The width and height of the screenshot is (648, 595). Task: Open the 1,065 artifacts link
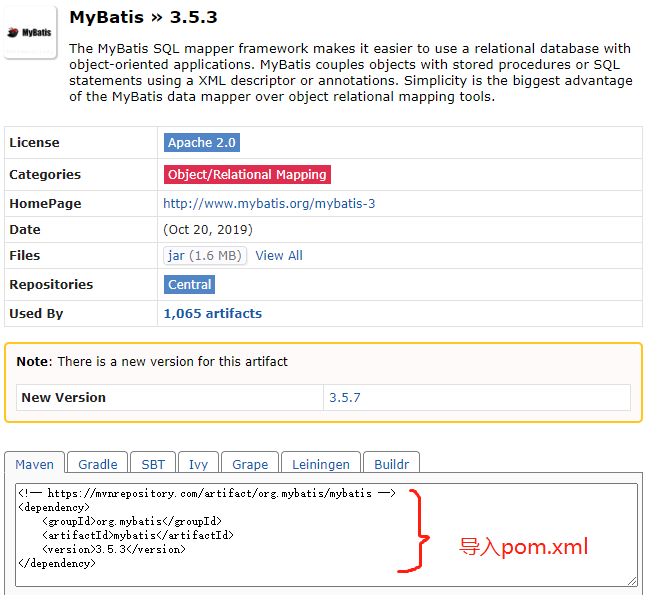213,314
